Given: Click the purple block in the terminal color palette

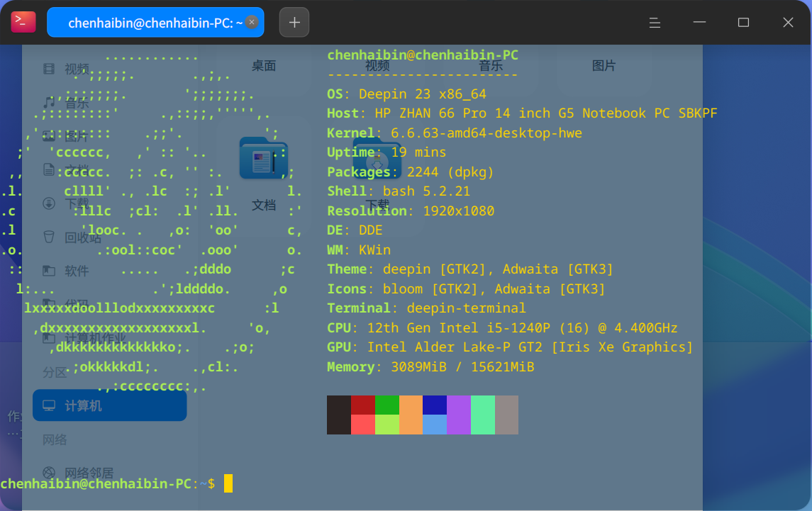Looking at the screenshot, I should click(x=459, y=415).
